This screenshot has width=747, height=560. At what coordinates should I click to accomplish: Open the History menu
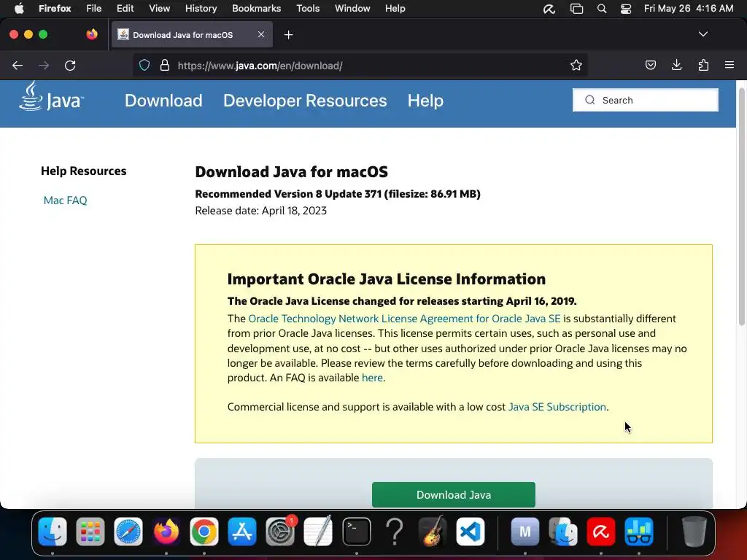(201, 9)
